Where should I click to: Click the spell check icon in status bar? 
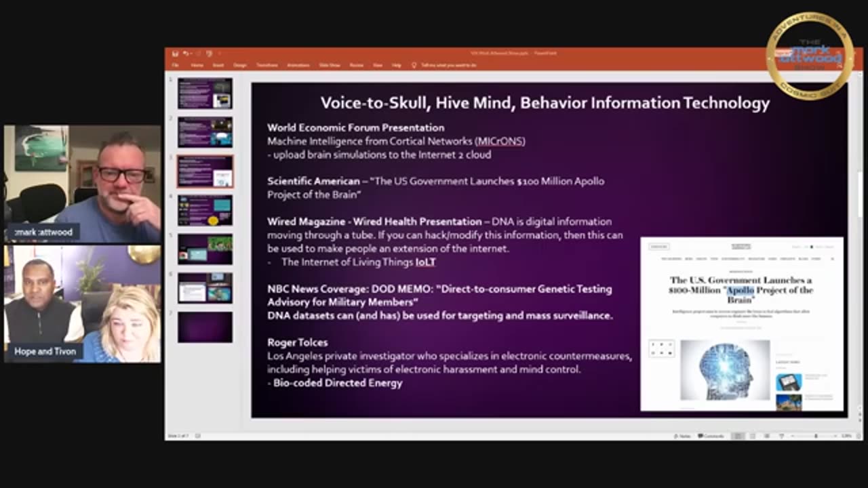coord(198,436)
